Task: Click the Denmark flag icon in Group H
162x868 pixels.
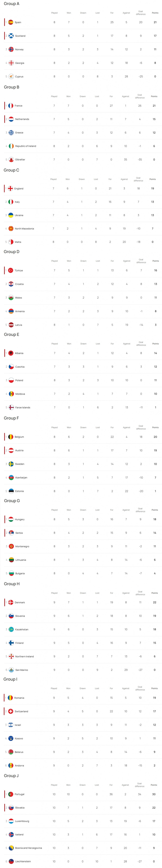Action: click(x=11, y=602)
